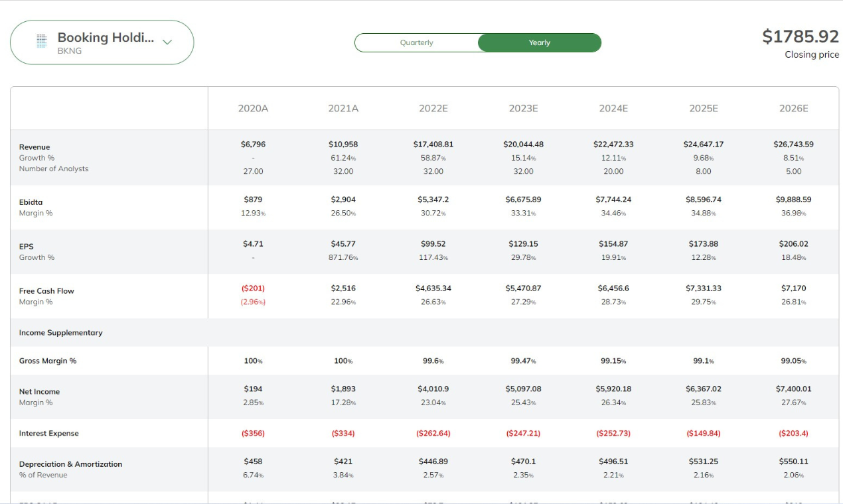
Task: Click the $1785.92 closing price
Action: (801, 36)
